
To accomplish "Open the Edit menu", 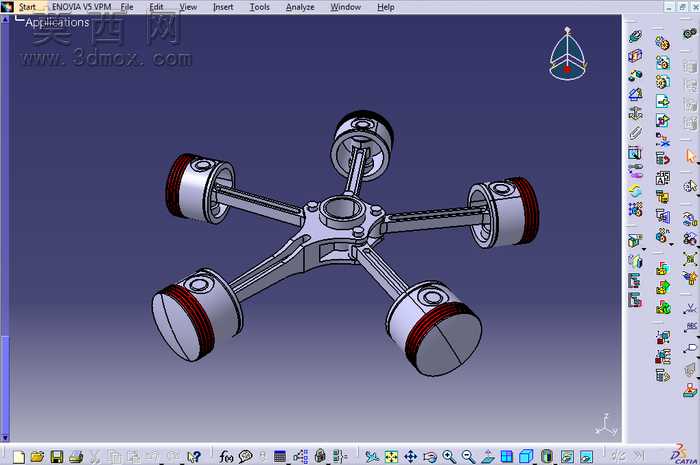I will coord(156,7).
